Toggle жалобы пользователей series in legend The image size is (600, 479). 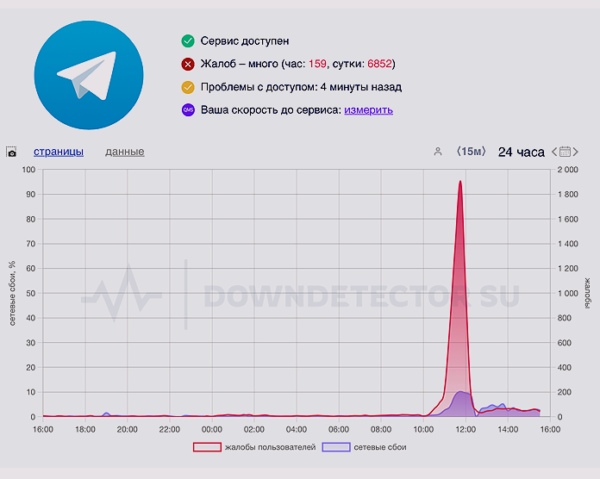[x=254, y=447]
